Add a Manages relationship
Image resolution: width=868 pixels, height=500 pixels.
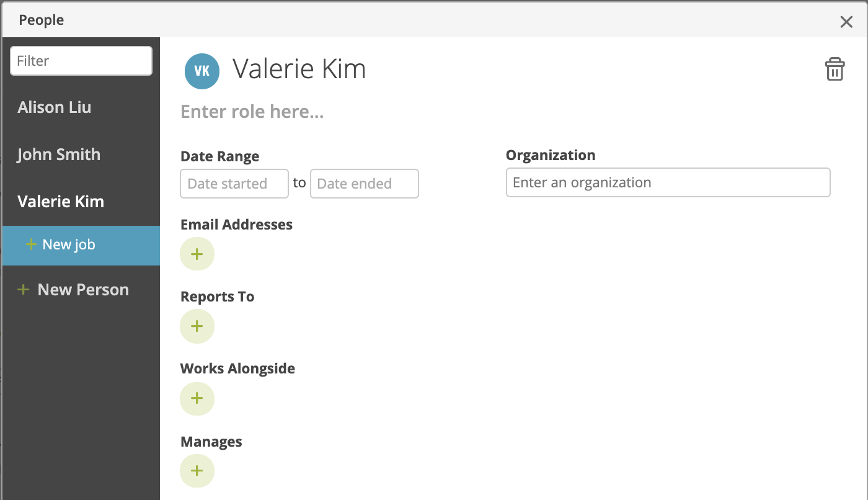197,471
